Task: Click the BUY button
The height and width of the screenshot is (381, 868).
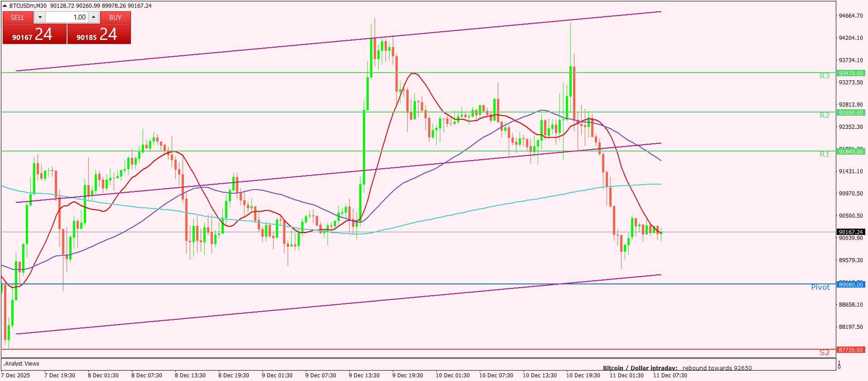Action: (x=115, y=17)
